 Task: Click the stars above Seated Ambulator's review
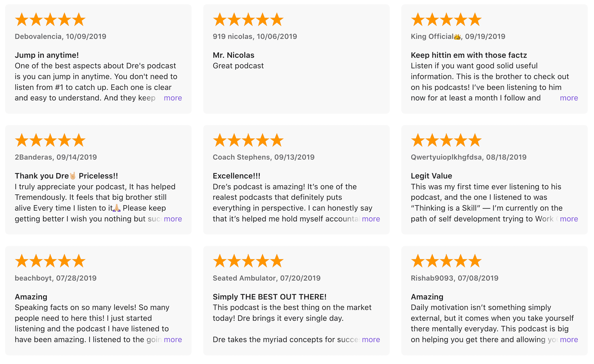point(248,261)
